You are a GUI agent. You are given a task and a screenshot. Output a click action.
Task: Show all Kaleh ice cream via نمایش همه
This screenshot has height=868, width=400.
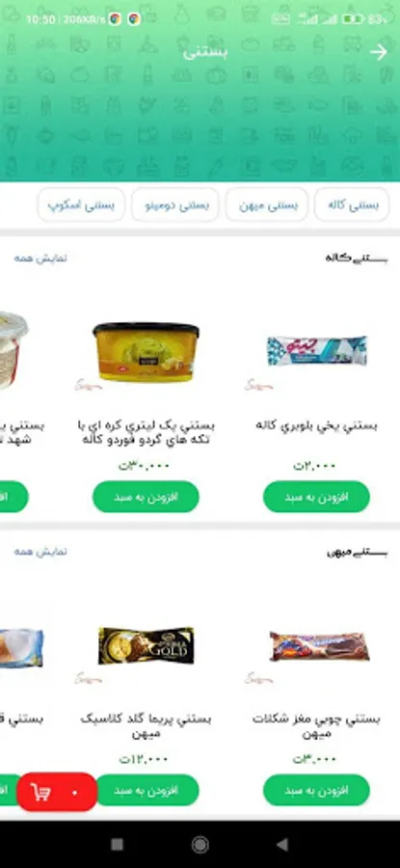click(40, 258)
